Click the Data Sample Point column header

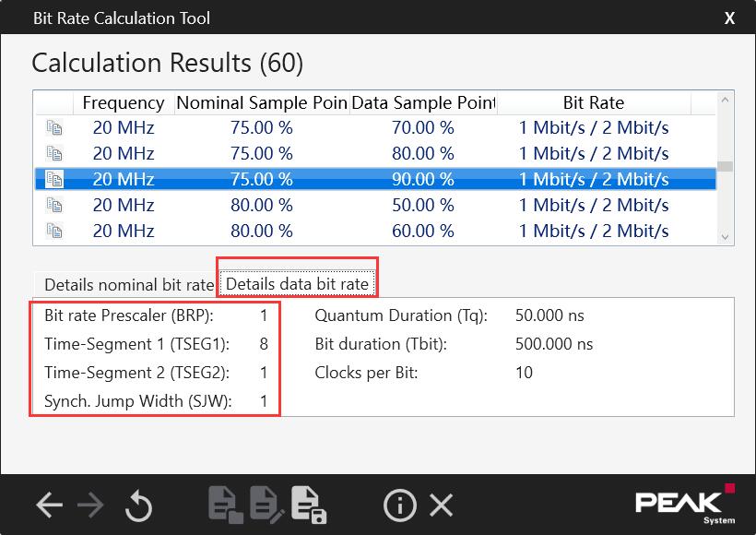pyautogui.click(x=423, y=102)
